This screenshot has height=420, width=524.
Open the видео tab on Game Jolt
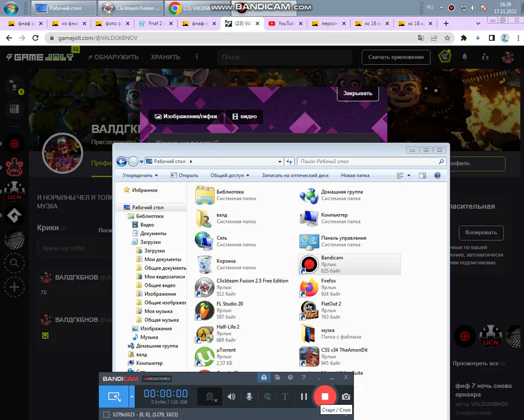245,116
